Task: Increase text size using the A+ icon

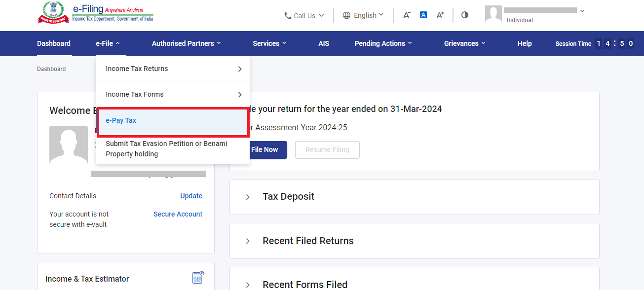Action: click(440, 15)
